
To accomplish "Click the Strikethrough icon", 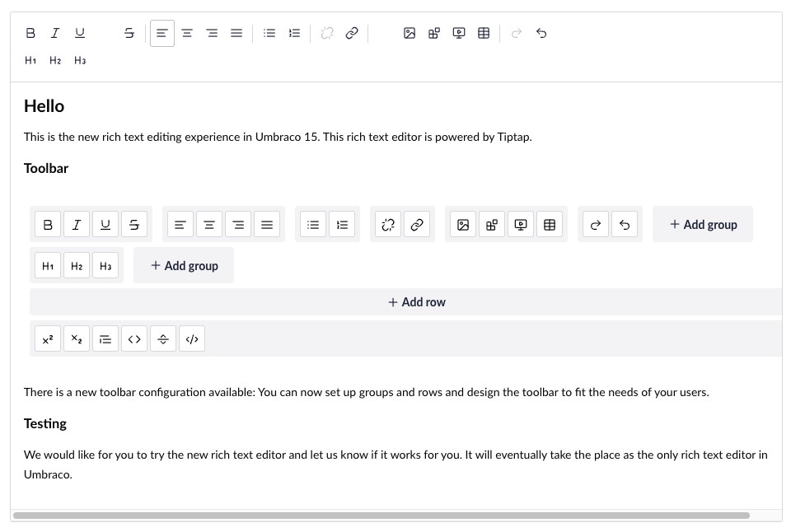I will pos(129,33).
